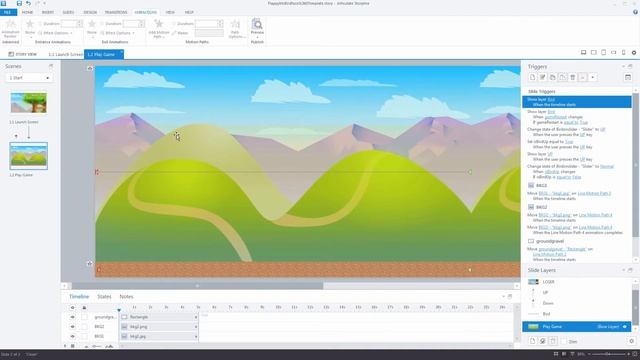Click Line Motion Path 3 link in trigger
This screenshot has height=360, width=640.
point(594,193)
